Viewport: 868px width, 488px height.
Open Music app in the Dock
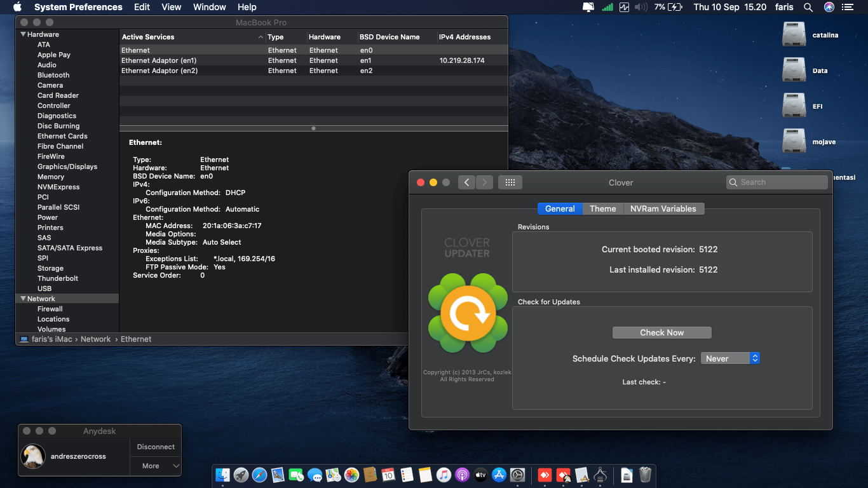[444, 475]
